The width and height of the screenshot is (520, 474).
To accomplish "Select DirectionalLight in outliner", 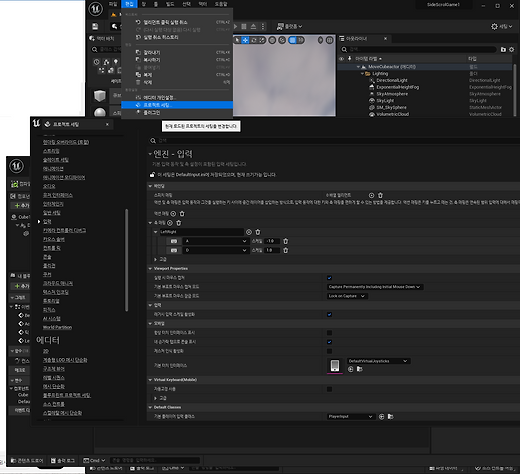I will [392, 80].
